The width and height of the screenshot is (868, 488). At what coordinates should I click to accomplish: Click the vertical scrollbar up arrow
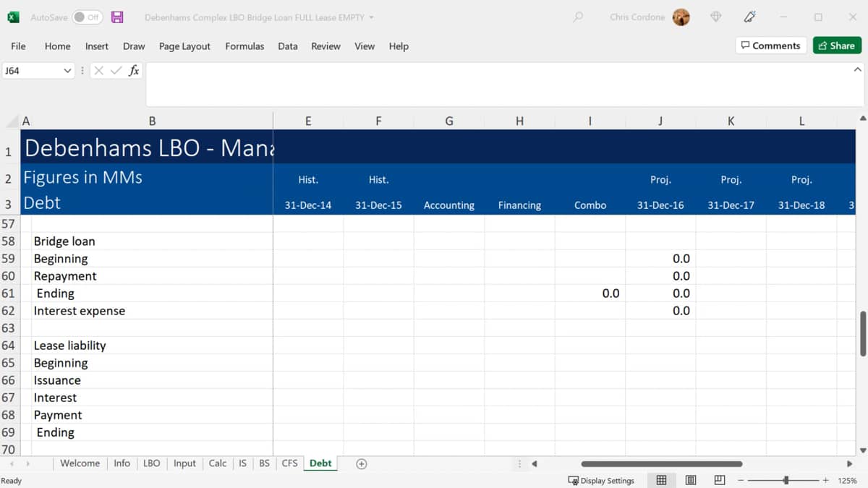[x=861, y=118]
